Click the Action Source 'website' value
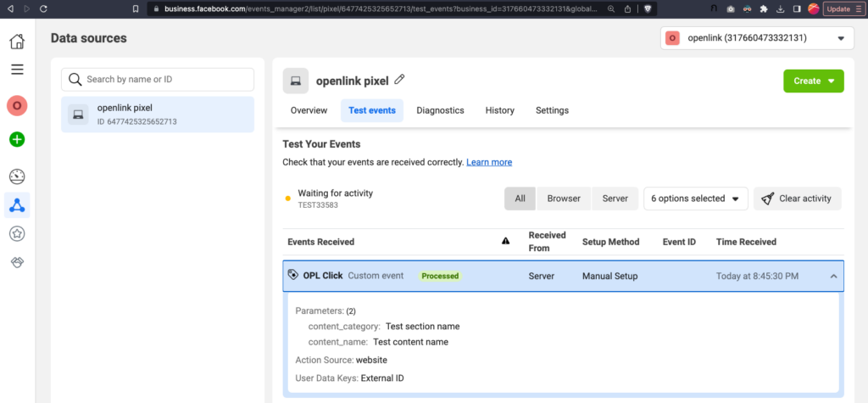The width and height of the screenshot is (868, 403). [371, 361]
